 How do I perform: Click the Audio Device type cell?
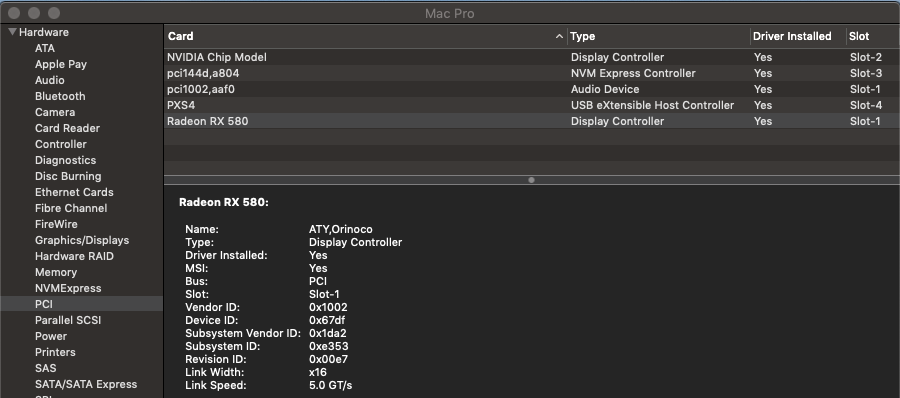point(605,90)
